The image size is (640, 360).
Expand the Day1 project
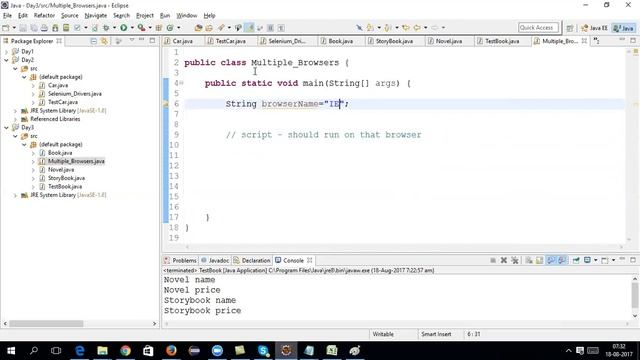6,51
